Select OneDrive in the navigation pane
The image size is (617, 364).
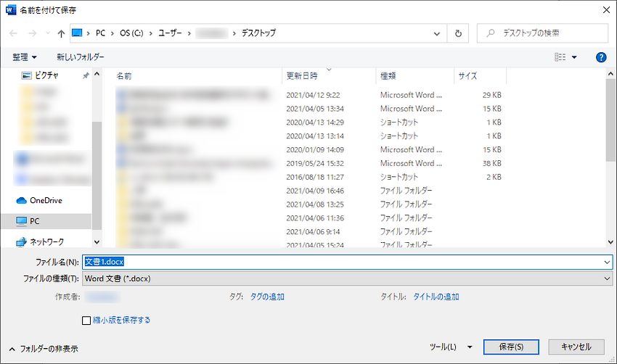click(x=45, y=201)
